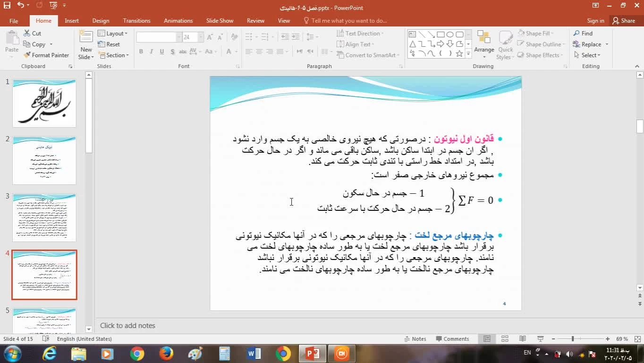Screen dimensions: 644x363
Task: Toggle Italic text formatting
Action: (152, 52)
